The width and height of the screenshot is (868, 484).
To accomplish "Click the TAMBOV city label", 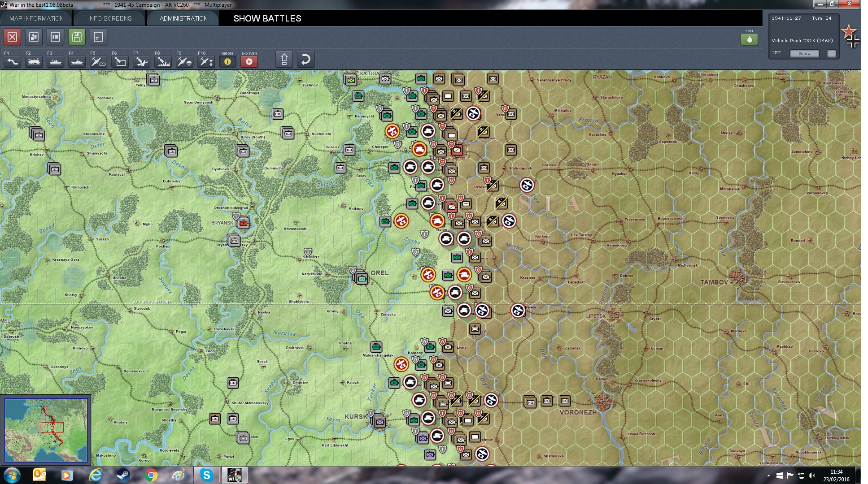I will pos(714,282).
